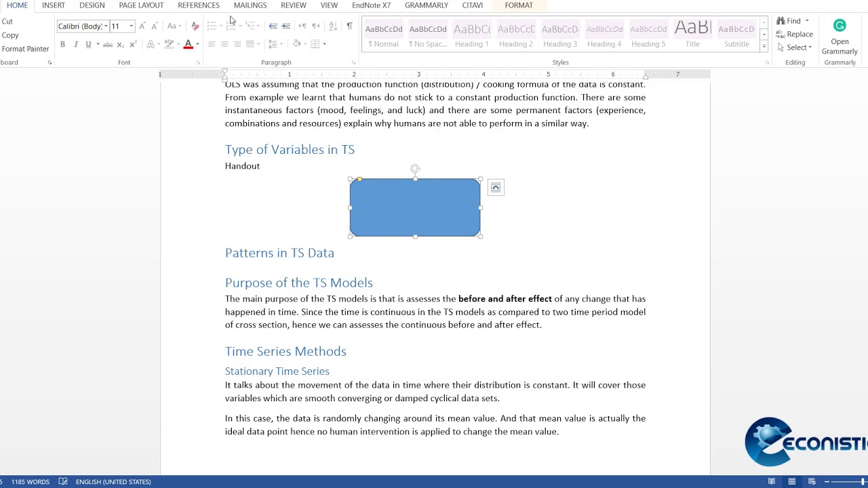
Task: Open the Borders dropdown arrow
Action: (x=324, y=44)
